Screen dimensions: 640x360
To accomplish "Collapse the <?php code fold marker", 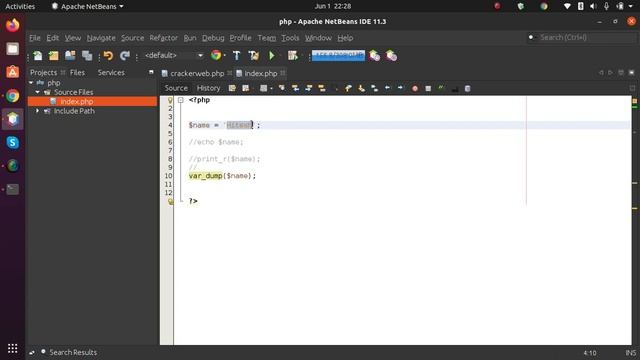I will (x=180, y=100).
